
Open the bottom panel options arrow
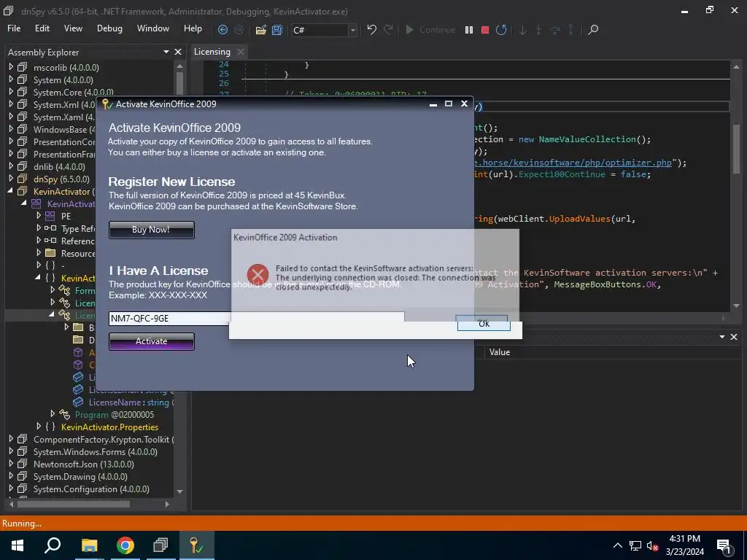tap(721, 337)
